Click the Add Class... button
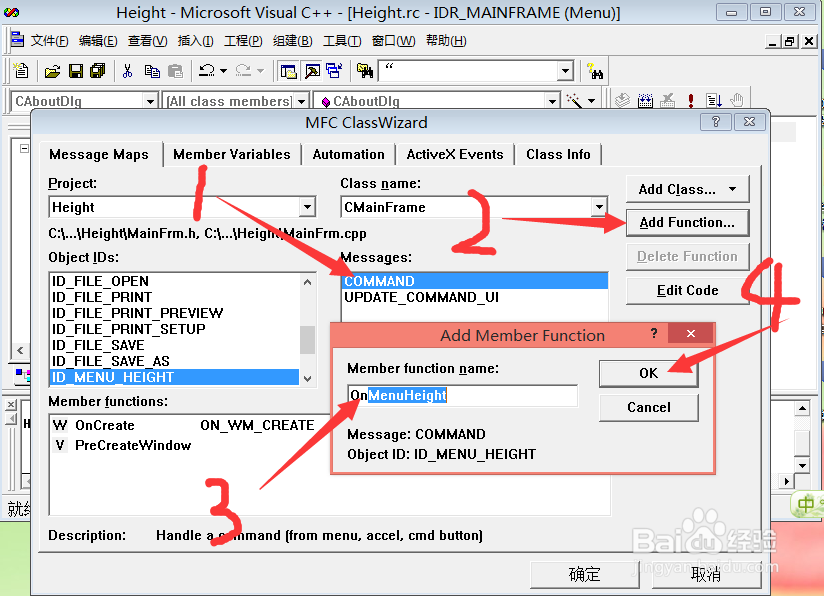 [687, 189]
